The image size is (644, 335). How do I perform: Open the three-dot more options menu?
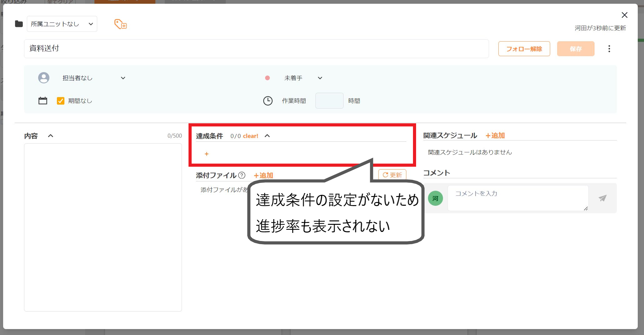coord(609,49)
